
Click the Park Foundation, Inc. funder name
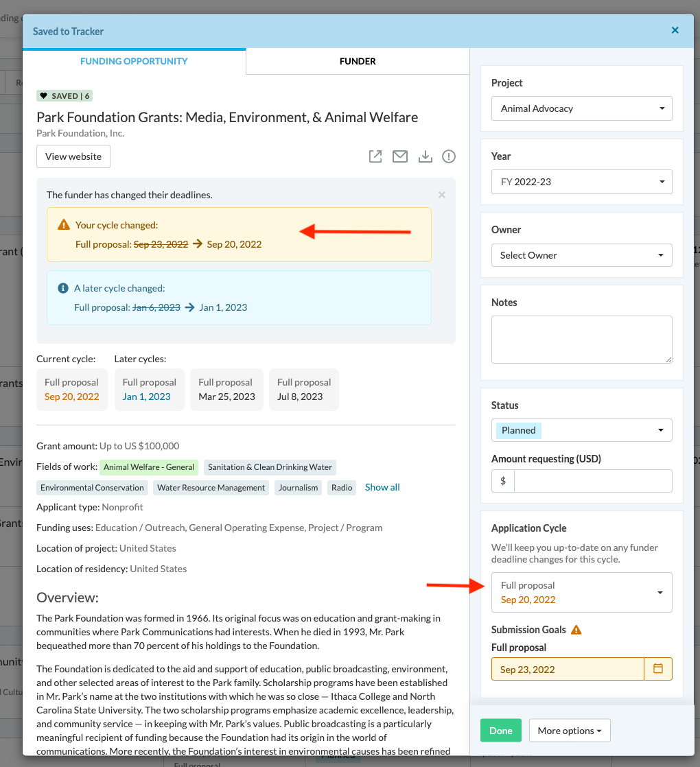point(80,133)
